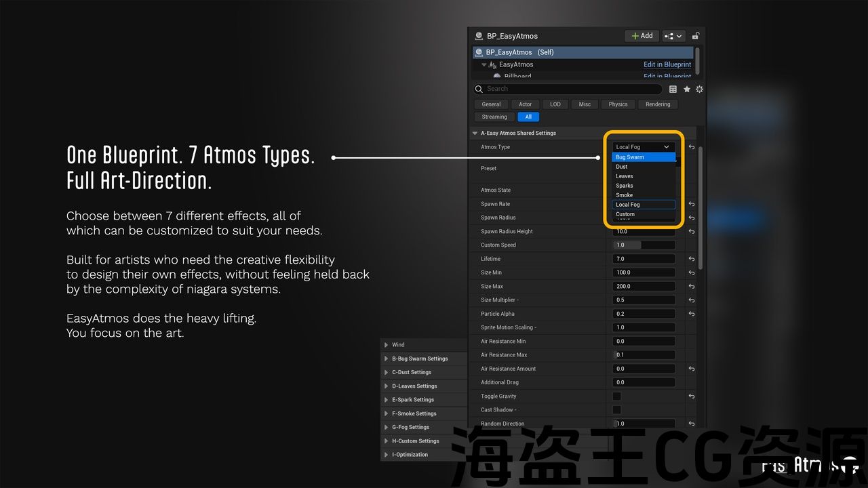Expand the B-Bug Swarm Settings section
The image size is (868, 488).
[x=387, y=359]
